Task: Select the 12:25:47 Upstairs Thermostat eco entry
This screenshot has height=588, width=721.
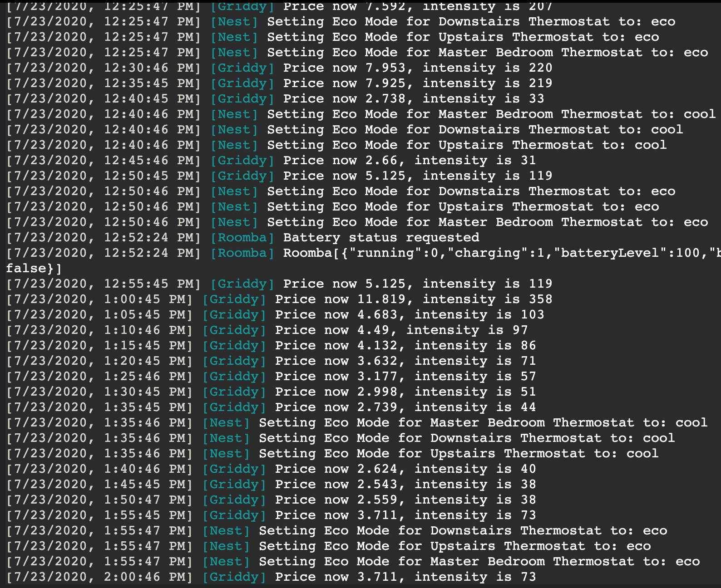Action: 332,37
